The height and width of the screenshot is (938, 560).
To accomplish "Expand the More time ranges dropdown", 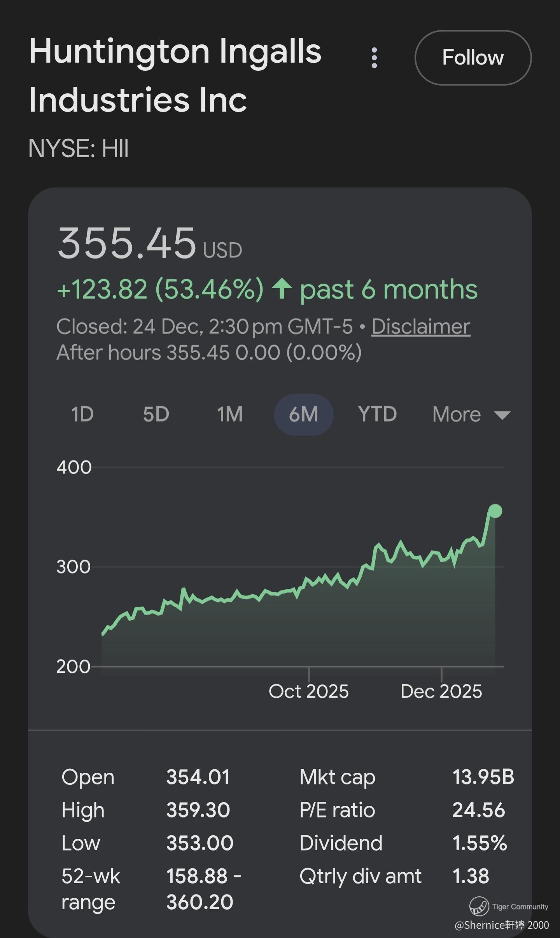I will [457, 414].
